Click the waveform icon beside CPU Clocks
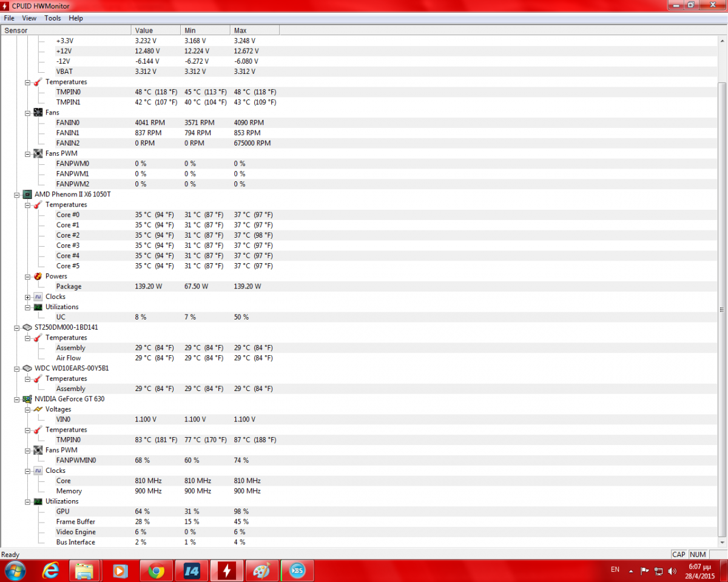 tap(38, 297)
